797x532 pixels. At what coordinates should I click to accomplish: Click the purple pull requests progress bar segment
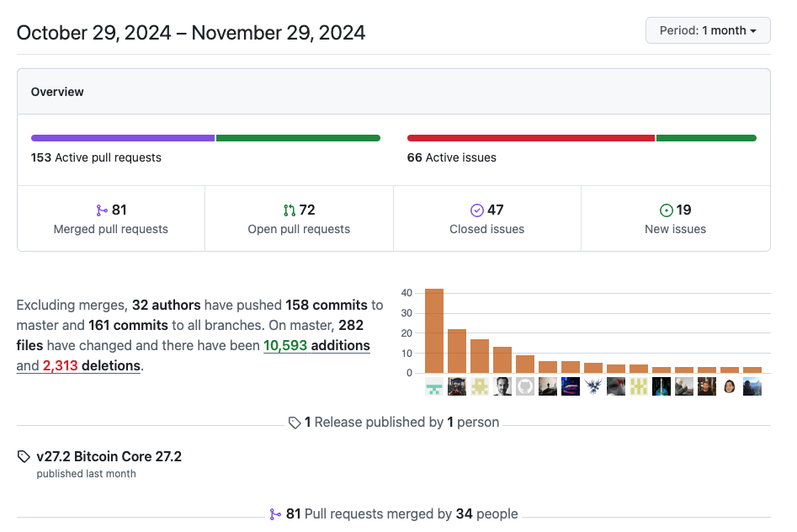coord(123,138)
